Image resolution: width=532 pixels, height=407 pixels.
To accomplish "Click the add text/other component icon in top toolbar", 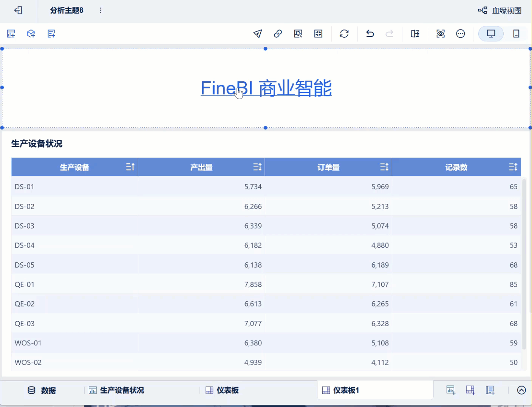I will (x=51, y=34).
